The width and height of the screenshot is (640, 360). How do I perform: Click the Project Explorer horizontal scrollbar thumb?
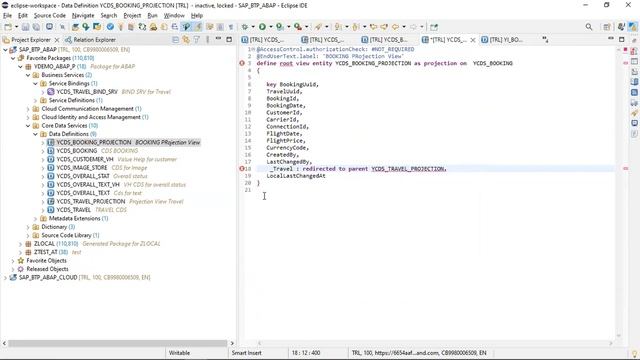[118, 343]
